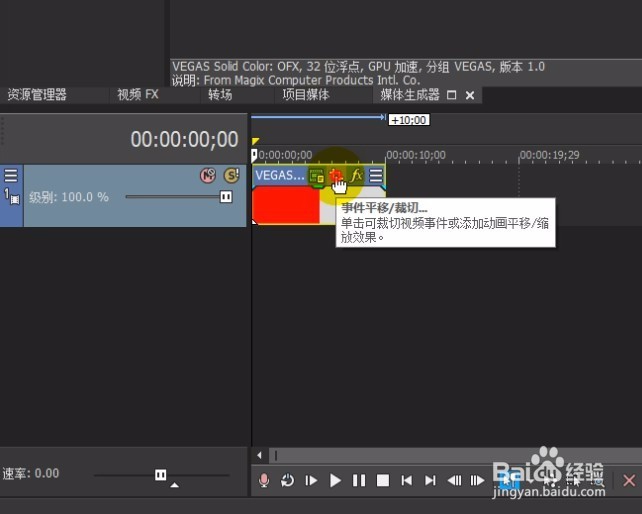Screen dimensions: 642x514
Task: Open Event Pan/Crop on the VEGAS event
Action: [x=336, y=176]
